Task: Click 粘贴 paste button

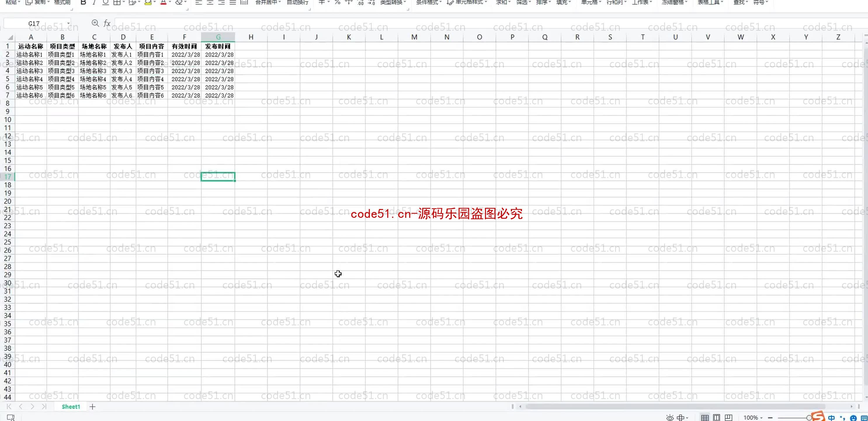Action: (13, 2)
